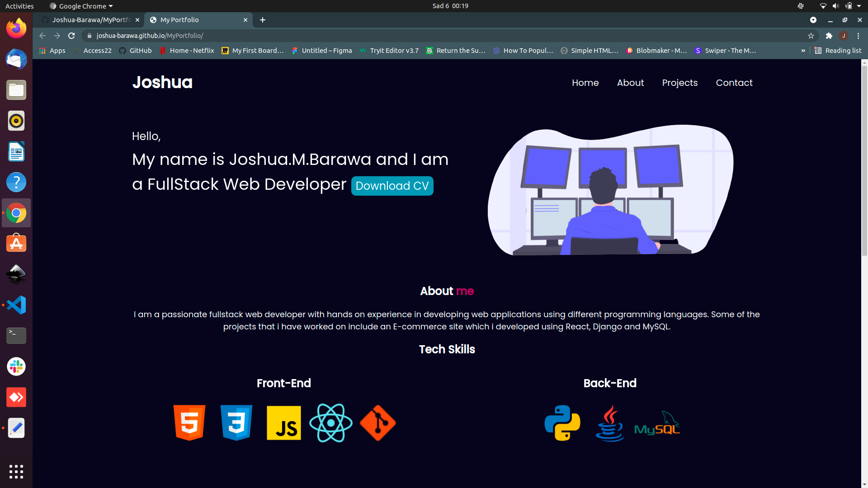868x488 pixels.
Task: Click the developer illustration image
Action: pos(611,190)
